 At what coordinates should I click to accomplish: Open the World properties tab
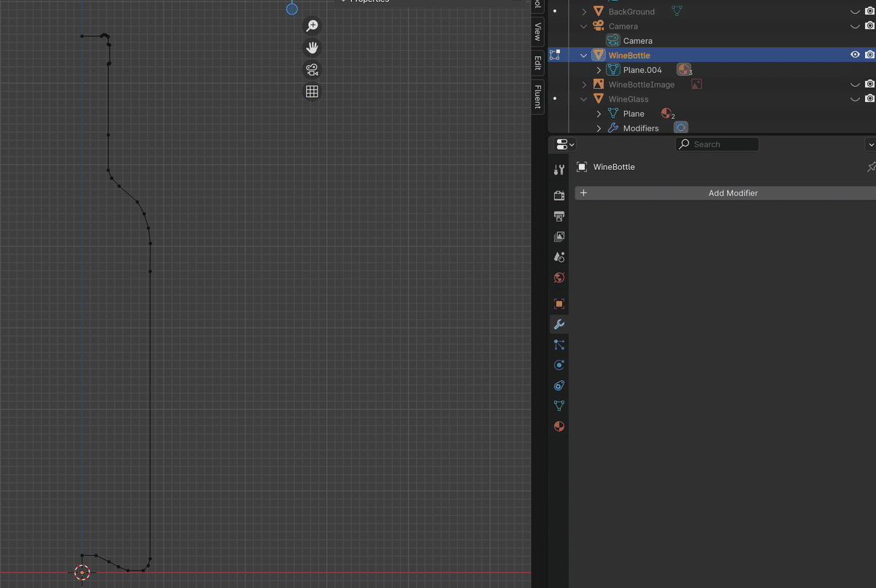tap(559, 277)
